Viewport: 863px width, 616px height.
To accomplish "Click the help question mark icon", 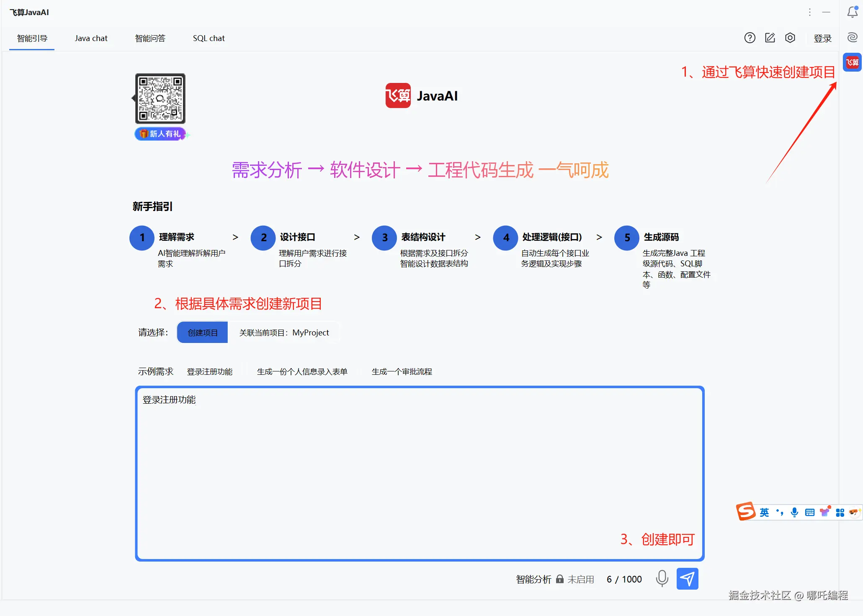I will 750,38.
